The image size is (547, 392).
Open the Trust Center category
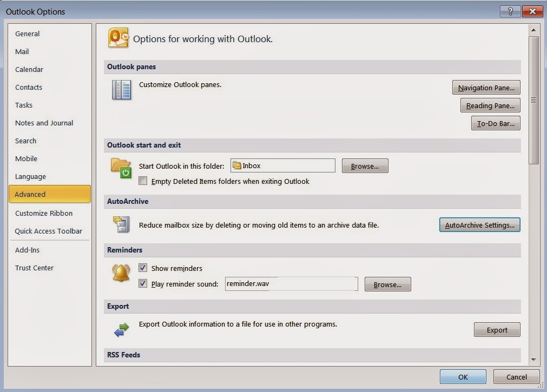(50, 268)
